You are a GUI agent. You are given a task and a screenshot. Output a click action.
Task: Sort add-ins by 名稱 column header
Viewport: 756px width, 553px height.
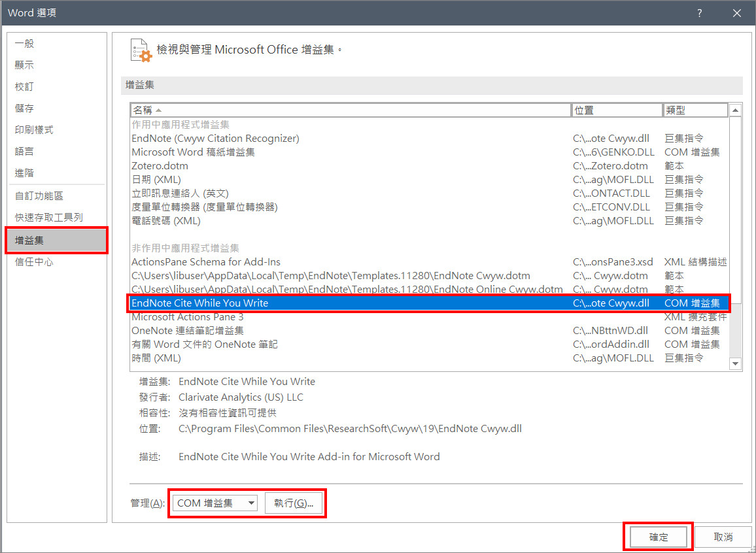click(x=351, y=110)
